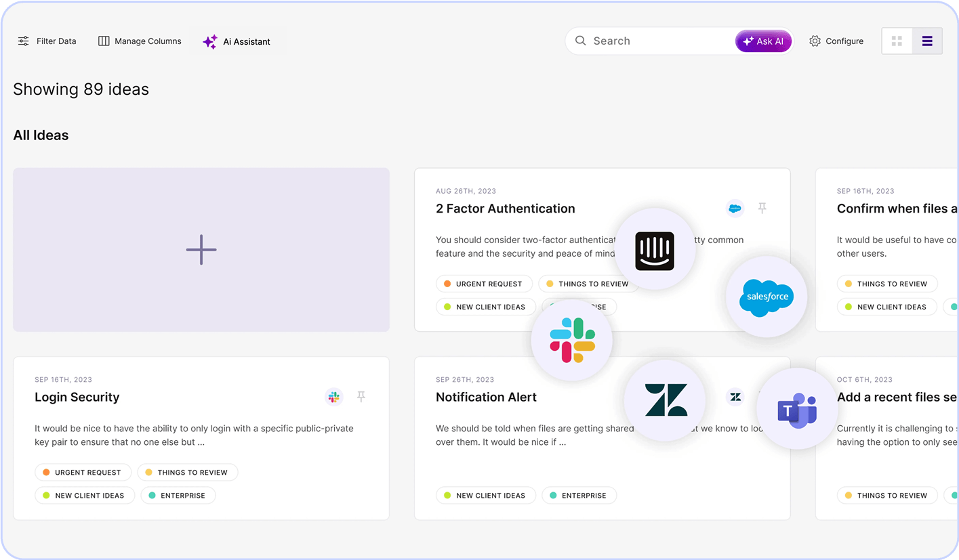Click the large Salesforce cloud icon

click(767, 297)
